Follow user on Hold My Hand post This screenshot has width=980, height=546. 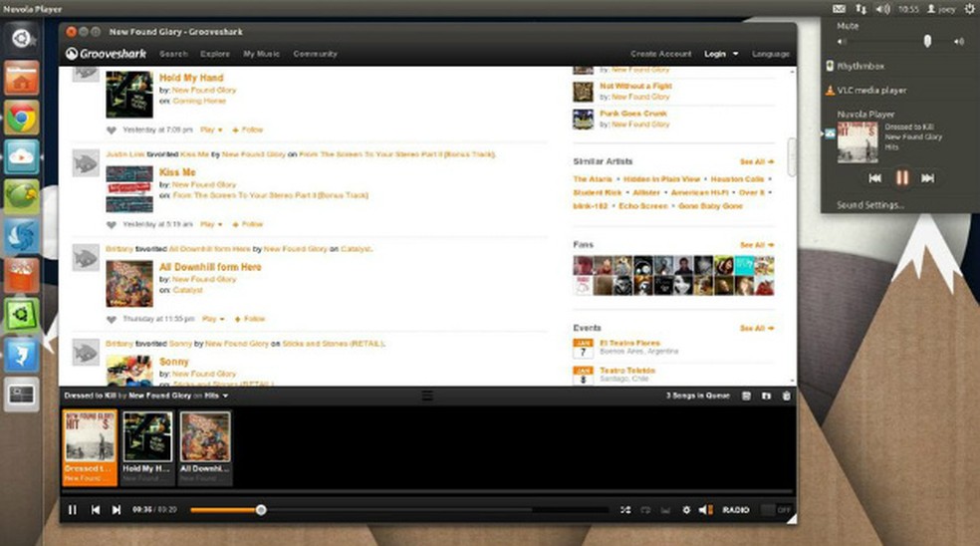click(x=248, y=131)
